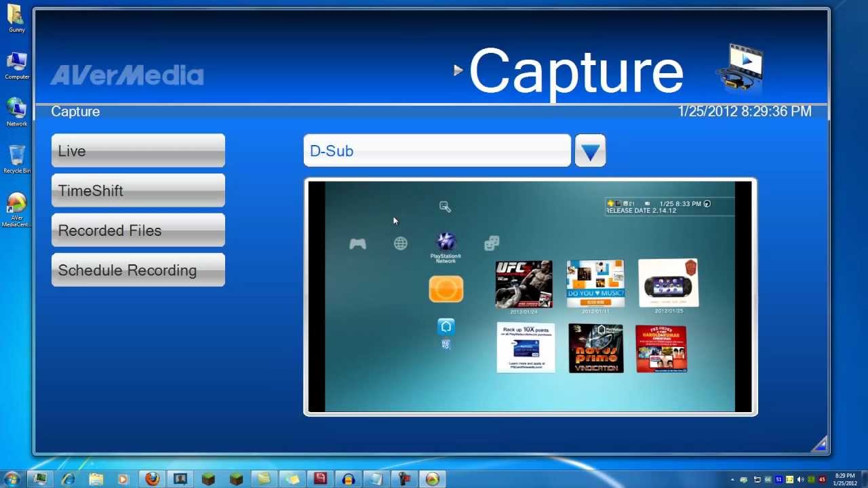Launch Windows Media Player from taskbar

pyautogui.click(x=123, y=479)
